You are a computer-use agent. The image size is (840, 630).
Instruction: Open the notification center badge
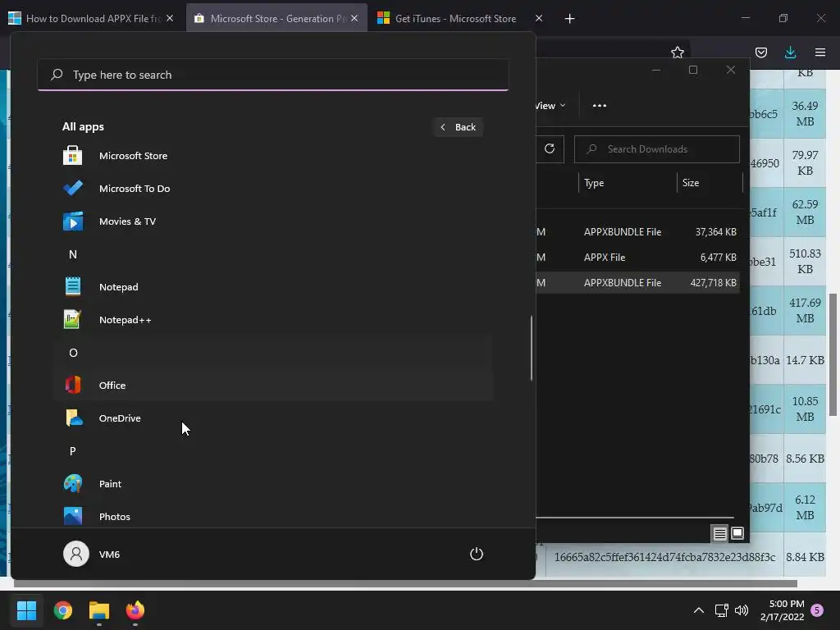tap(817, 610)
